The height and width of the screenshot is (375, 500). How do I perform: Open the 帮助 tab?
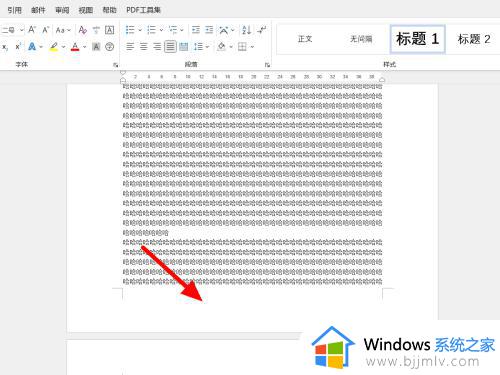tap(109, 10)
